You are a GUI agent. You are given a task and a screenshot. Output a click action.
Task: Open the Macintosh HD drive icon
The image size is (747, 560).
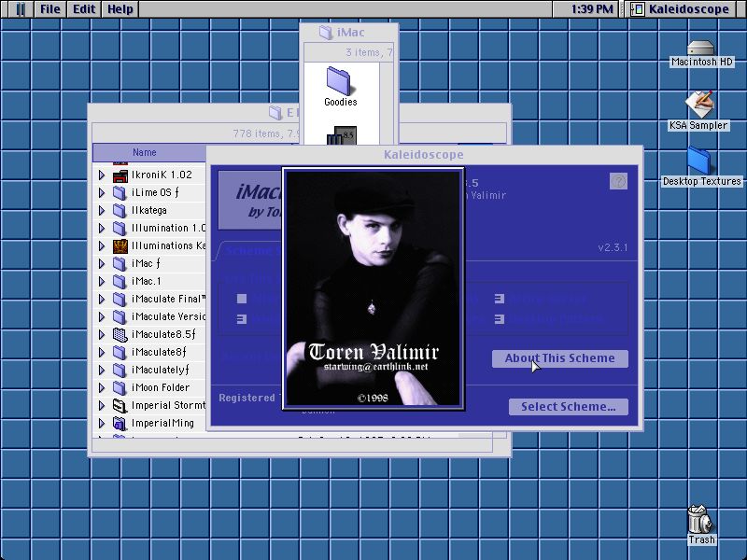click(700, 49)
